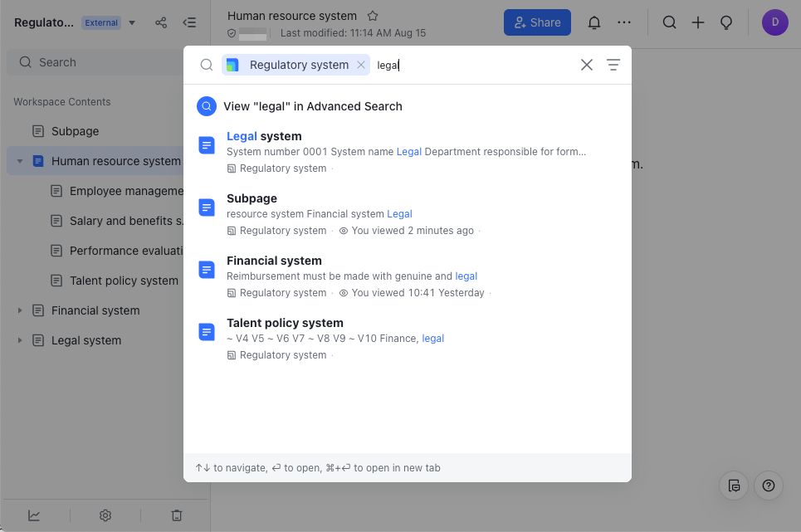Click the magnifier search icon in top bar

[669, 22]
